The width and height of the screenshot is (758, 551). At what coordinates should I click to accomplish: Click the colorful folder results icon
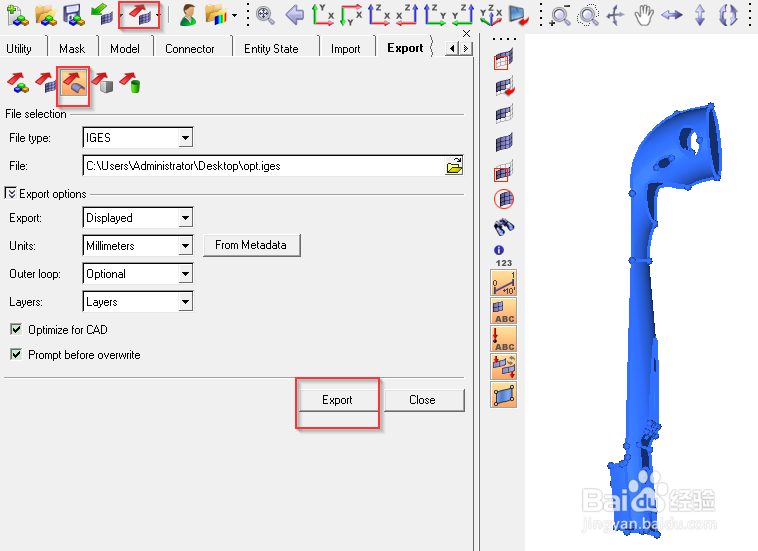click(216, 15)
